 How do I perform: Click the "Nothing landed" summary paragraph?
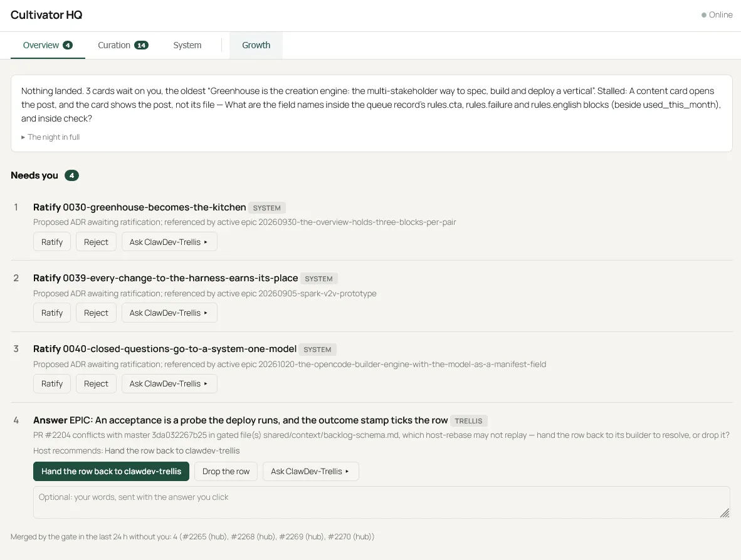[371, 105]
